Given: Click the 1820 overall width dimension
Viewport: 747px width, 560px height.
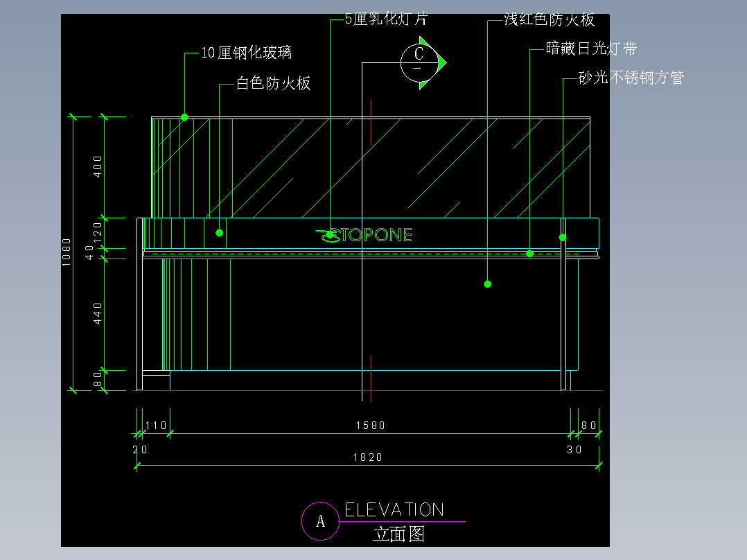Looking at the screenshot, I should coord(368,457).
